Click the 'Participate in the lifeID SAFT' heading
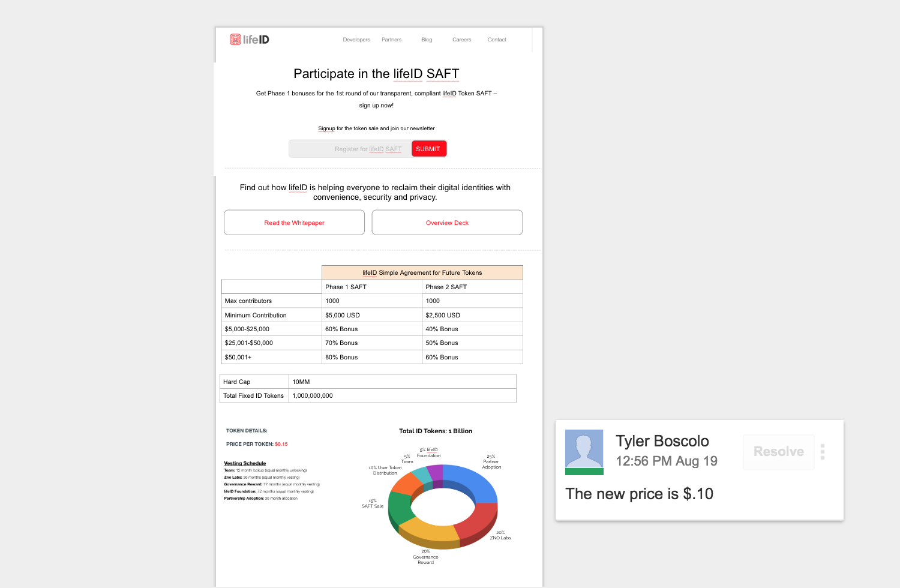The image size is (900, 588). tap(376, 74)
